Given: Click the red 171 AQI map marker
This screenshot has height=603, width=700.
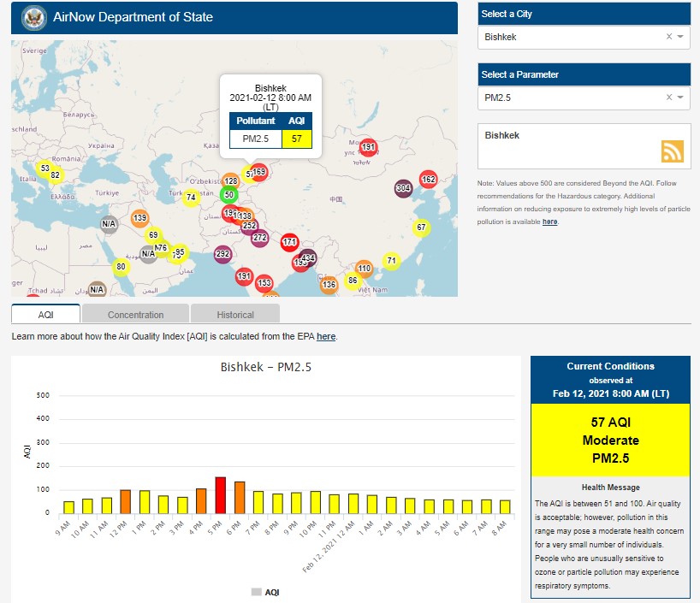Looking at the screenshot, I should [x=290, y=243].
